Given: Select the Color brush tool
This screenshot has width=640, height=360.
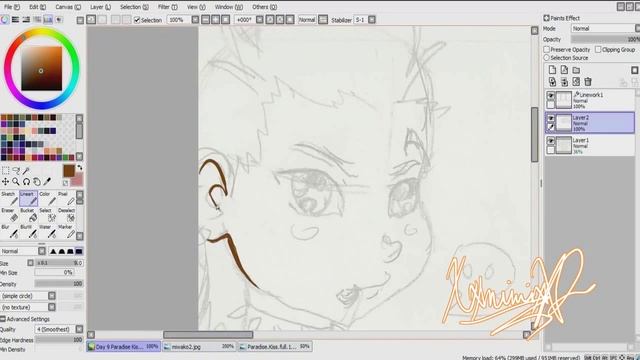Looking at the screenshot, I should [47, 198].
